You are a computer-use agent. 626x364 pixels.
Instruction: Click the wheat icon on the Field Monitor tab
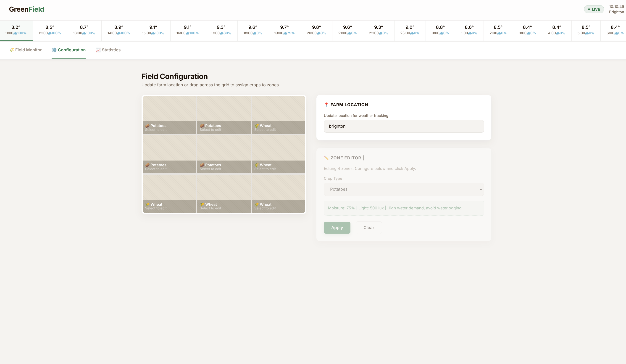coord(11,50)
